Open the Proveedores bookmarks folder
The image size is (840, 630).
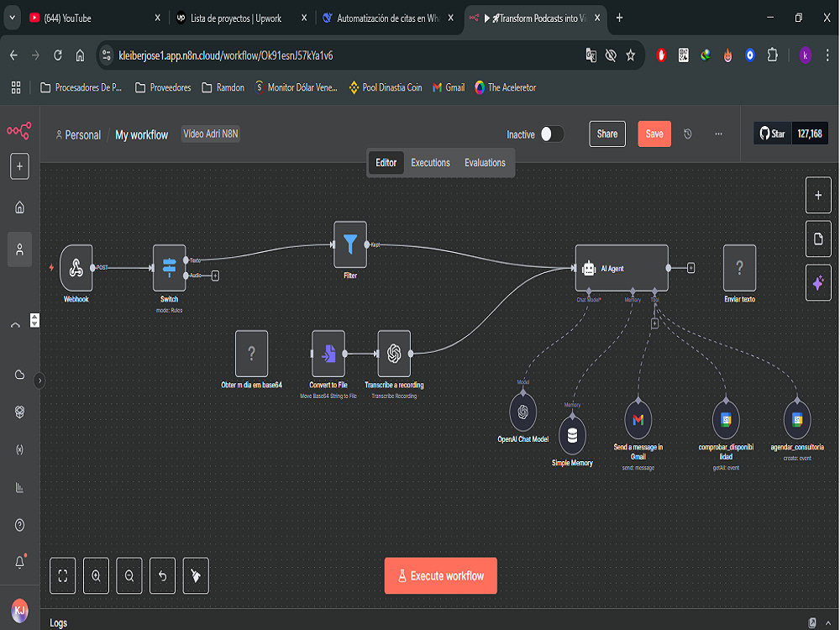pyautogui.click(x=163, y=87)
